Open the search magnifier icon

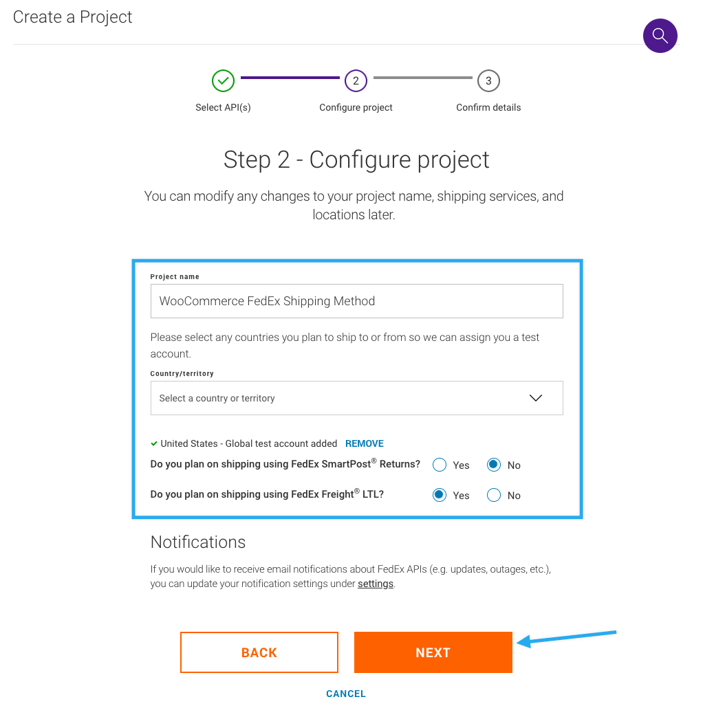point(660,35)
